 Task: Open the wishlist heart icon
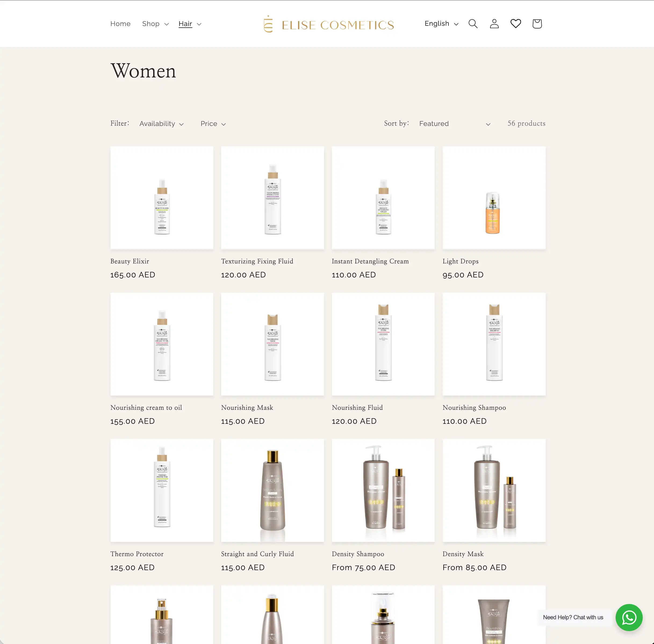point(515,24)
